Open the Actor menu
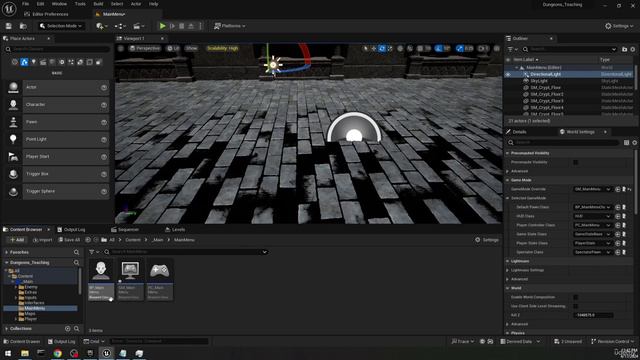 [x=136, y=4]
